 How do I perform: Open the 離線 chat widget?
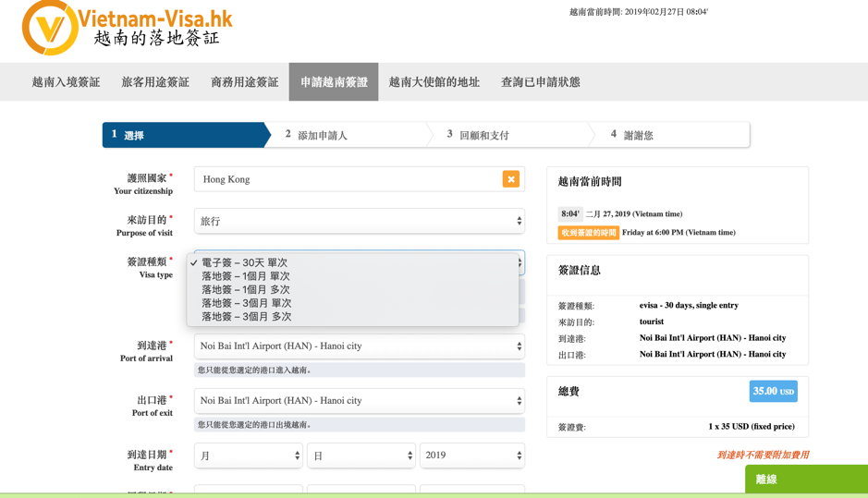click(x=805, y=479)
